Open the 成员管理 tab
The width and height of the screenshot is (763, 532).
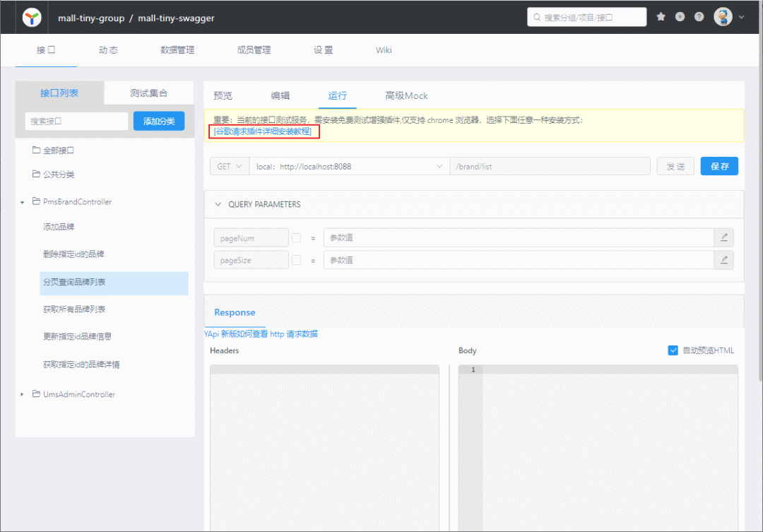pyautogui.click(x=254, y=50)
